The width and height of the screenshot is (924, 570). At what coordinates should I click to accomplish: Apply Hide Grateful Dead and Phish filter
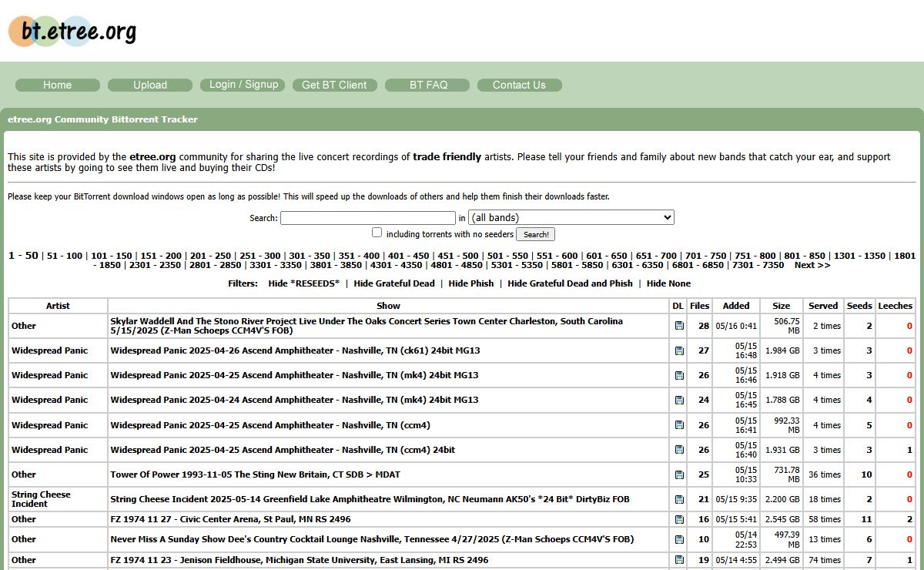[x=570, y=283]
